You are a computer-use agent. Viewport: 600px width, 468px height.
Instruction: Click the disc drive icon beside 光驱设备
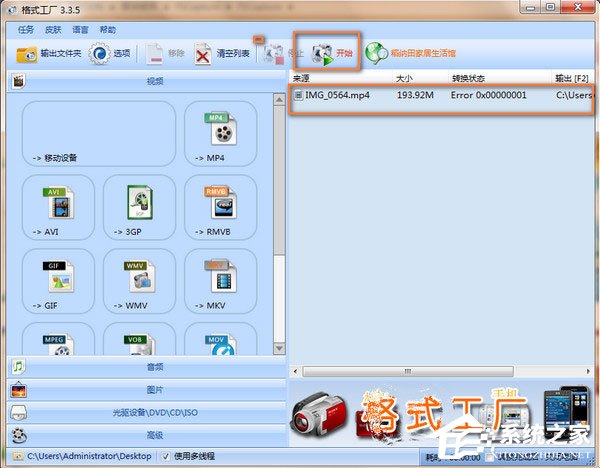point(18,413)
